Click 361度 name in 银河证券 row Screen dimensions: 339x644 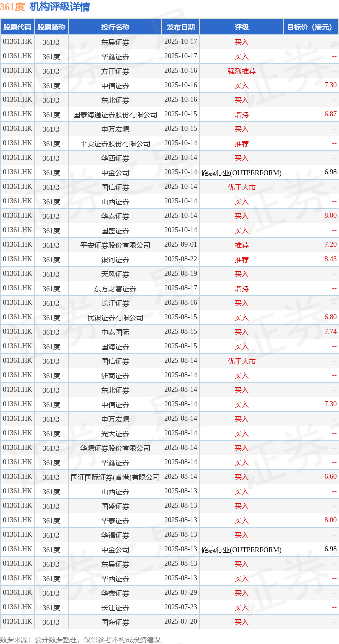click(51, 260)
